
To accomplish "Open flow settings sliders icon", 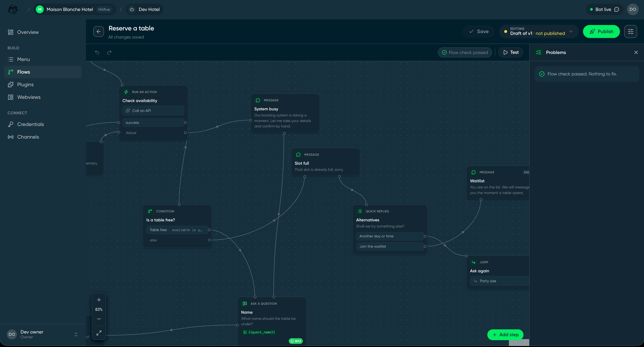I will [x=631, y=31].
